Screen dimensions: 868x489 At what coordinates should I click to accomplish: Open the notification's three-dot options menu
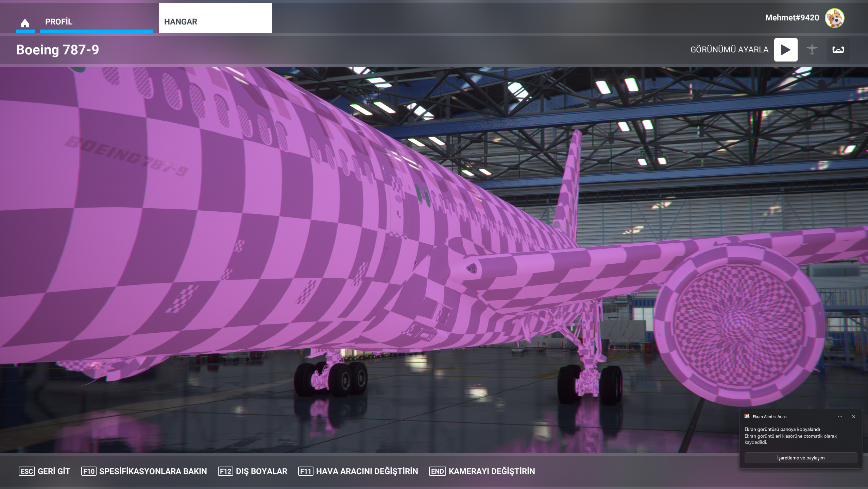pos(840,417)
